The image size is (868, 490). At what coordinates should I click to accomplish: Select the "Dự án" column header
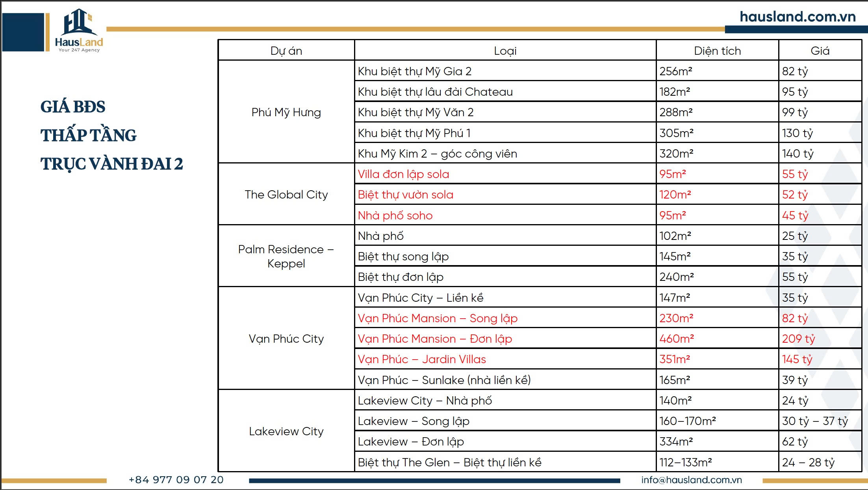[286, 50]
